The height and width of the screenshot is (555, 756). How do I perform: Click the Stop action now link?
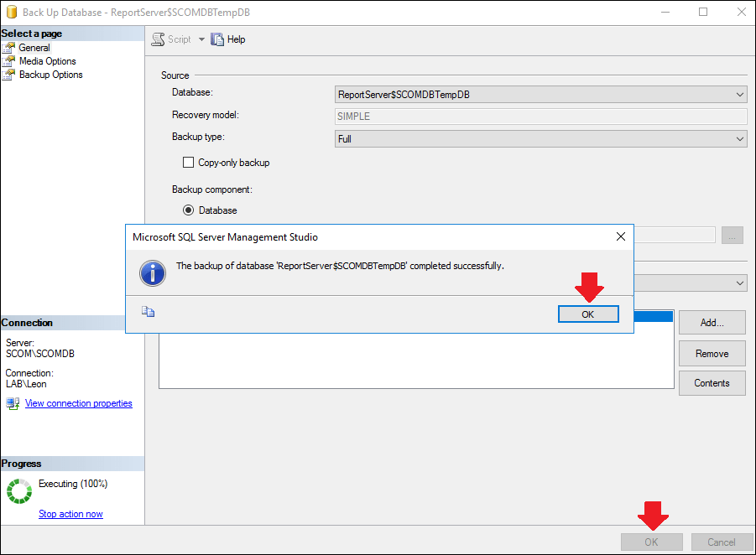click(x=70, y=514)
